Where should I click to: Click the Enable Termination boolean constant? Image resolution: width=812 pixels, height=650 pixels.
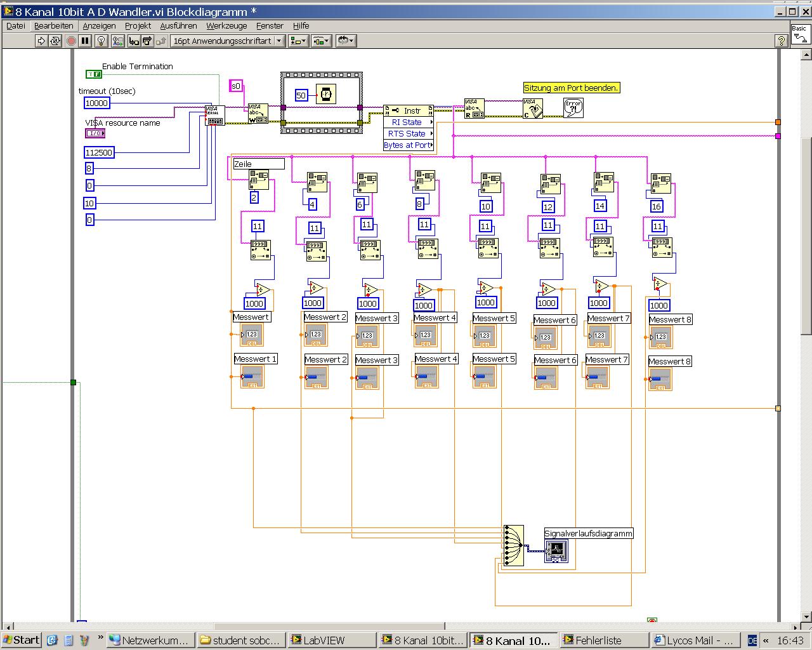click(x=94, y=74)
